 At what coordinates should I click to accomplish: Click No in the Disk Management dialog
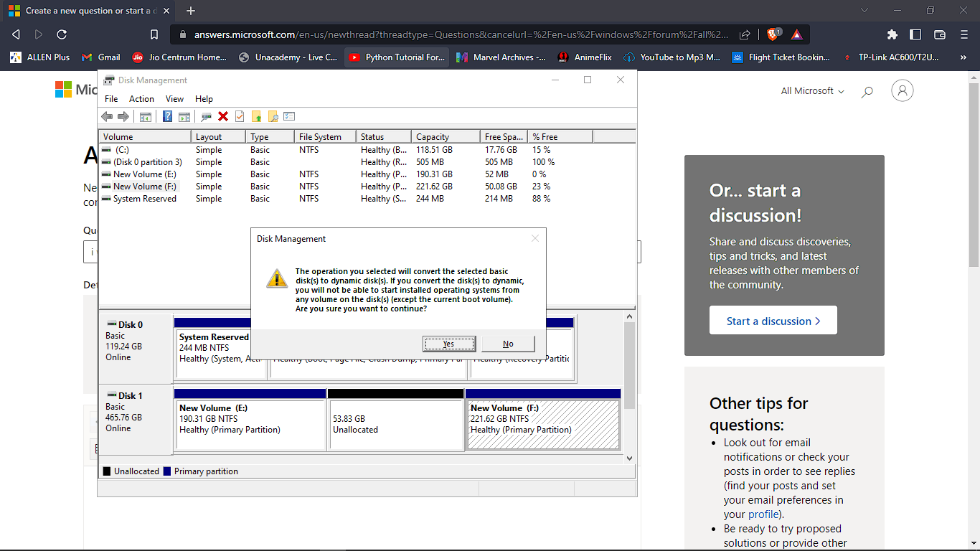tap(508, 344)
